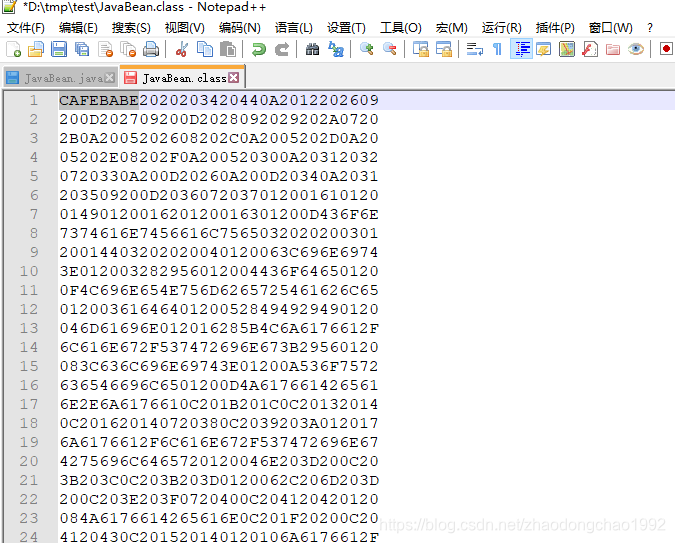Image resolution: width=675 pixels, height=543 pixels.
Task: Click the Close document toolbar icon
Action: click(105, 49)
